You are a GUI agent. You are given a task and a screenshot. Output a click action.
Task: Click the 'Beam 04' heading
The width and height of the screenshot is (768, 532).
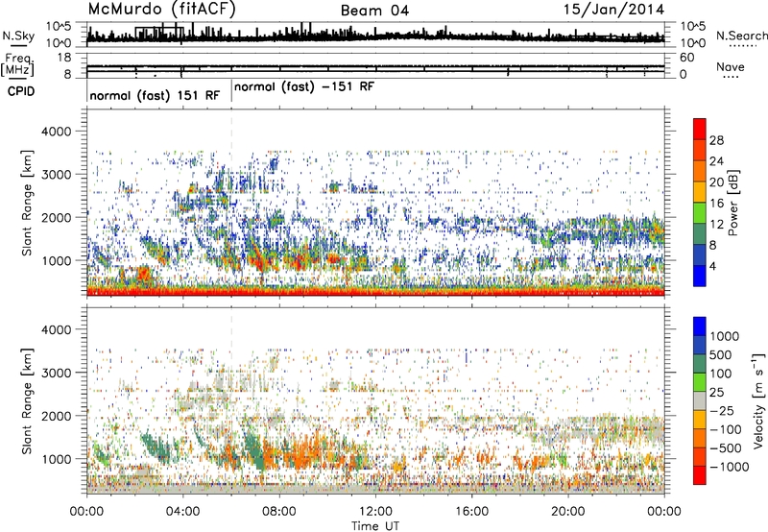tap(374, 11)
